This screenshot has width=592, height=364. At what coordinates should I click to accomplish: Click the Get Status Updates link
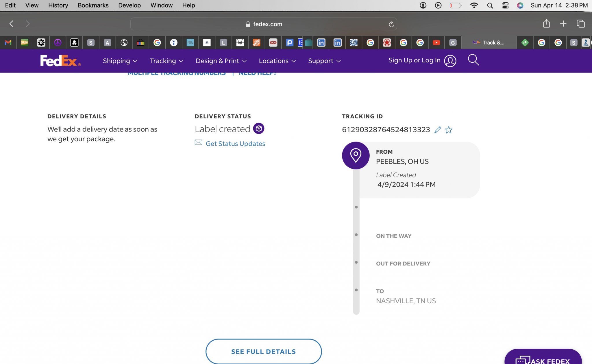(x=235, y=144)
